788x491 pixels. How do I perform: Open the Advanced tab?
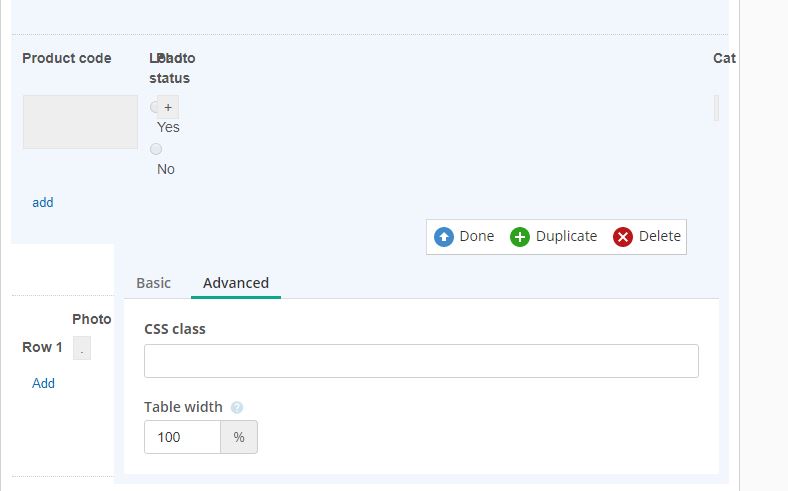pos(236,283)
